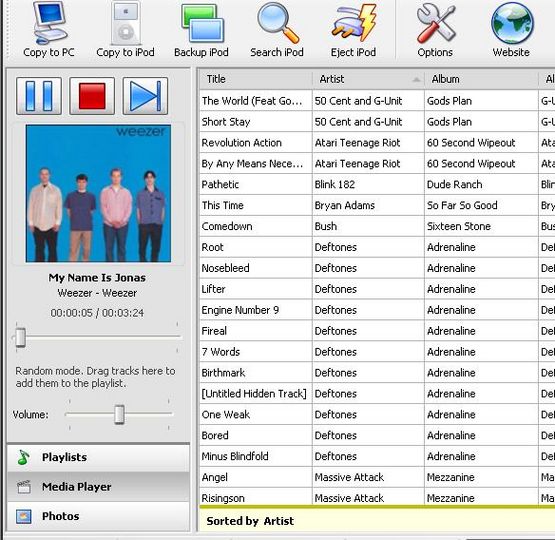Image resolution: width=555 pixels, height=540 pixels.
Task: Sort by the Album column header
Action: pyautogui.click(x=481, y=79)
